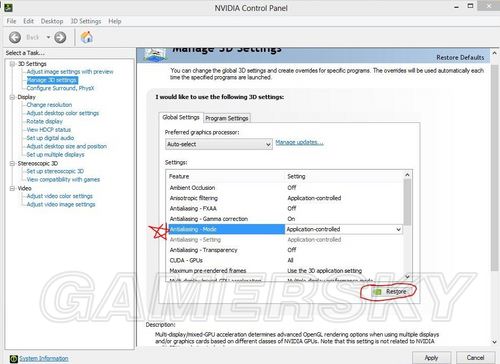Select the Stereoscopic 3D category label

click(x=38, y=163)
